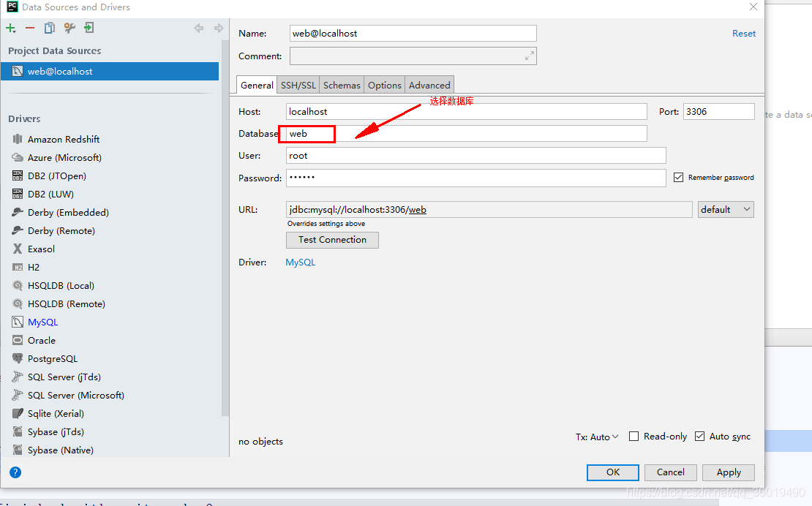
Task: Click the Apply button
Action: pos(729,472)
